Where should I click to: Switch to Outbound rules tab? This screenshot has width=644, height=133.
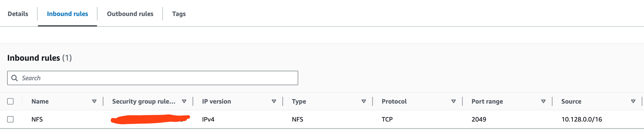(x=130, y=14)
